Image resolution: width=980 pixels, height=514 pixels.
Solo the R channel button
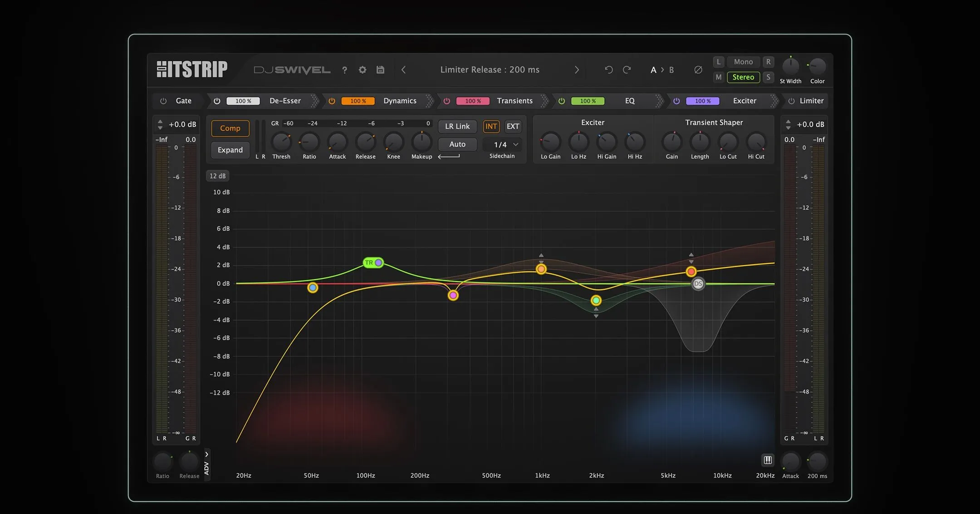(x=768, y=62)
